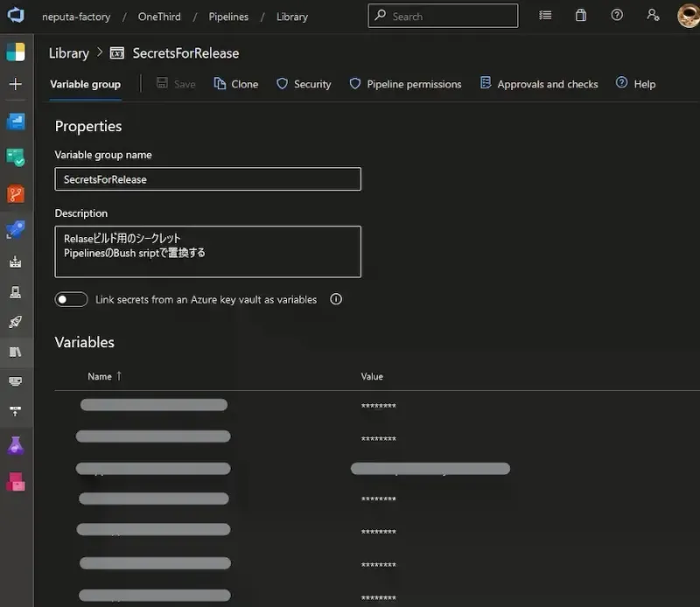This screenshot has width=700, height=607.
Task: Click the Variable group name field
Action: [x=207, y=179]
